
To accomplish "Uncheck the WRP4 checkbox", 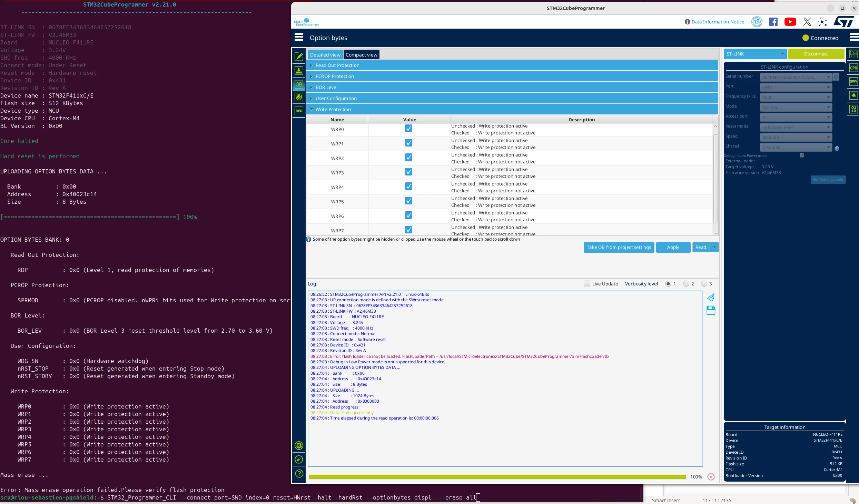I will pos(409,187).
